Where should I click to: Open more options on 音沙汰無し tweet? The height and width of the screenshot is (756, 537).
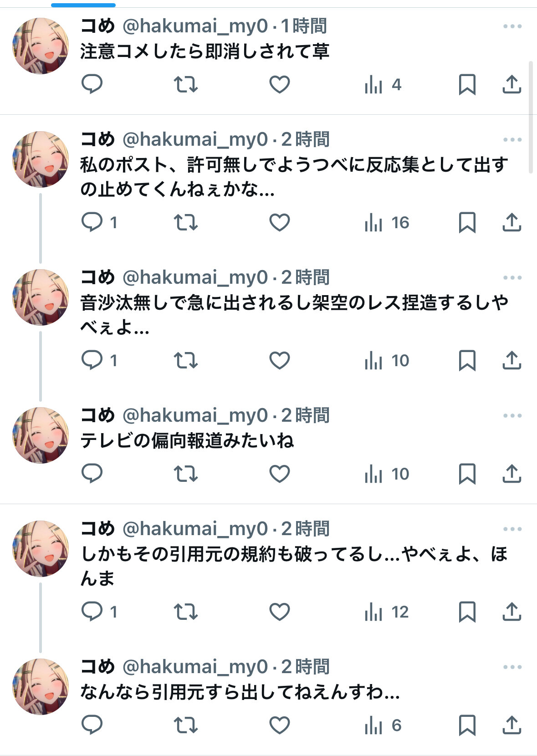point(512,277)
